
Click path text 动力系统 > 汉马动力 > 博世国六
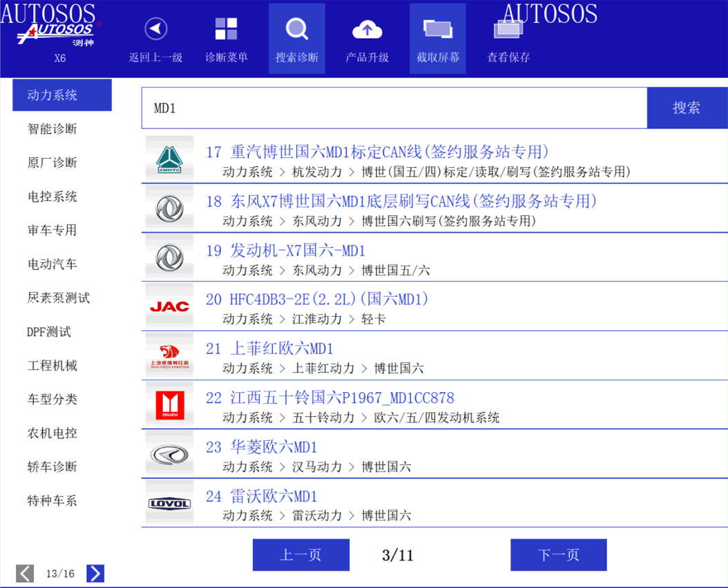(316, 467)
